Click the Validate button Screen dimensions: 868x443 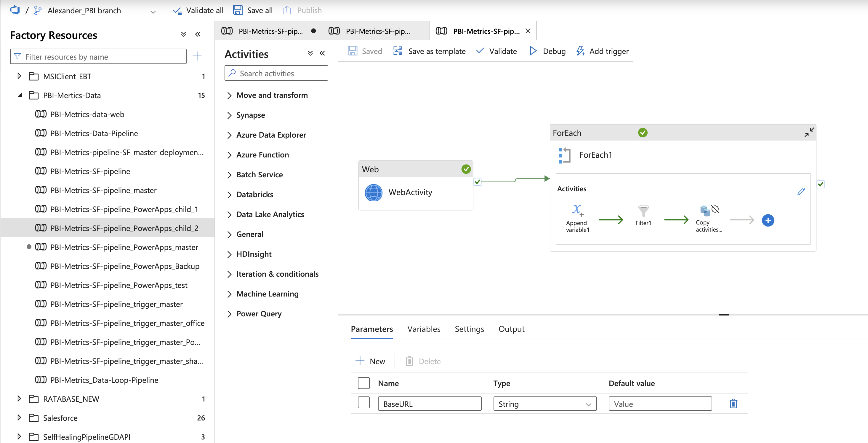[496, 51]
